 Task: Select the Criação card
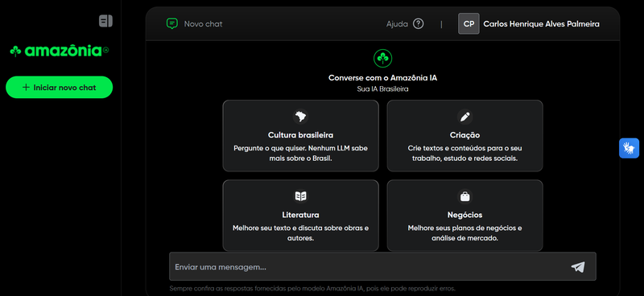(x=465, y=135)
